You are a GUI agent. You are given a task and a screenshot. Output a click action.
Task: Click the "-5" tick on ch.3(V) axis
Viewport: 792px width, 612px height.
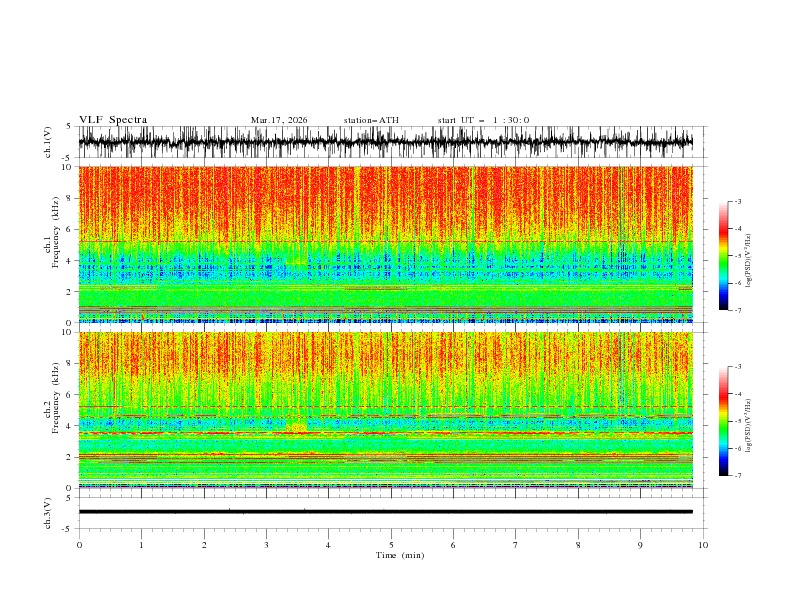pyautogui.click(x=67, y=529)
